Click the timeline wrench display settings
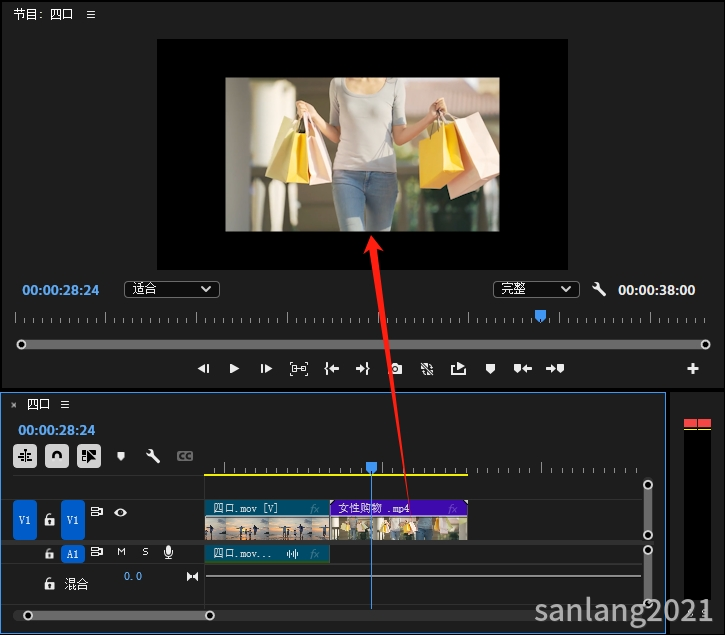The width and height of the screenshot is (725, 635). (x=153, y=456)
